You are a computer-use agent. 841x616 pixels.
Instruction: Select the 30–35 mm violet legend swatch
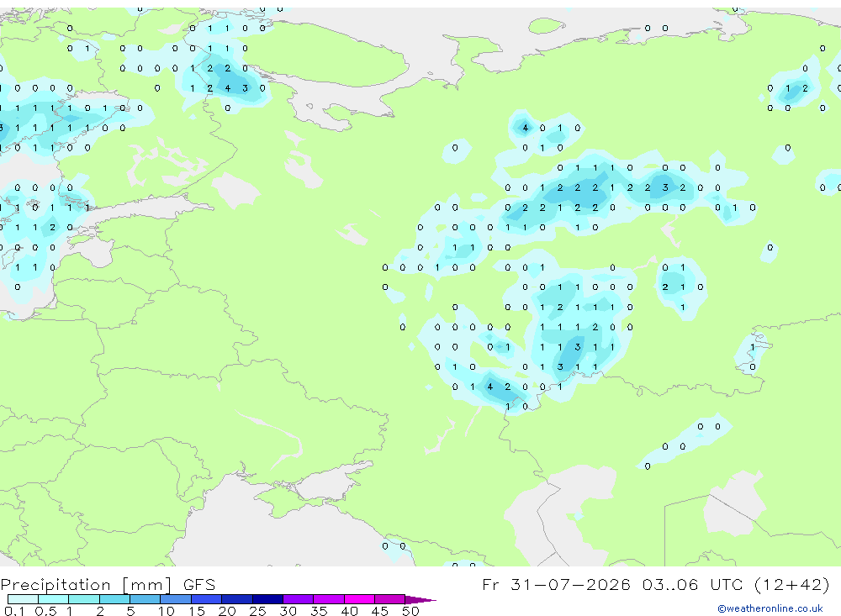[298, 599]
